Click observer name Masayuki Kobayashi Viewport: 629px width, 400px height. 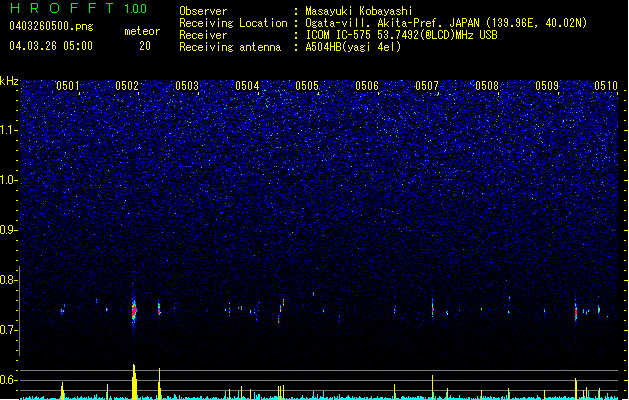tap(359, 11)
